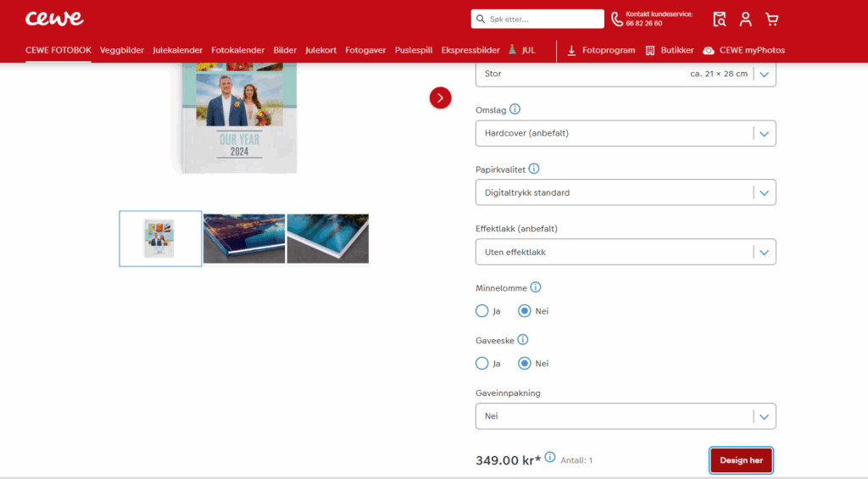Show info about Omslag option
868x479 pixels.
515,109
